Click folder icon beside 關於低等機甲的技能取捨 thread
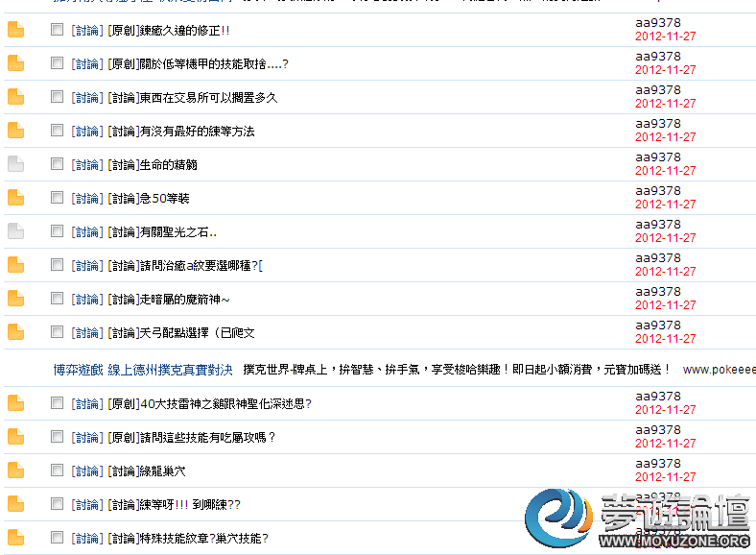 click(16, 63)
